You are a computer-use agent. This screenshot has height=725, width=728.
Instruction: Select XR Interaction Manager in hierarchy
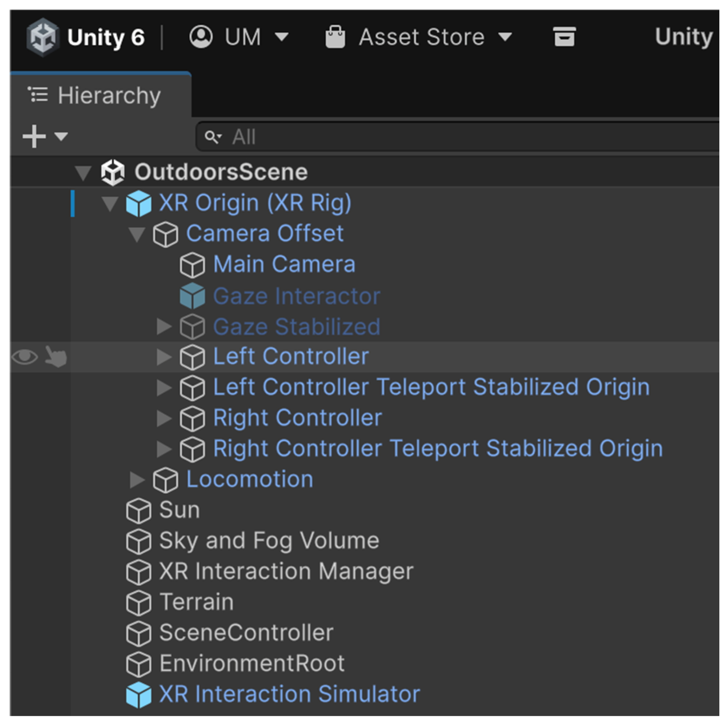click(286, 572)
